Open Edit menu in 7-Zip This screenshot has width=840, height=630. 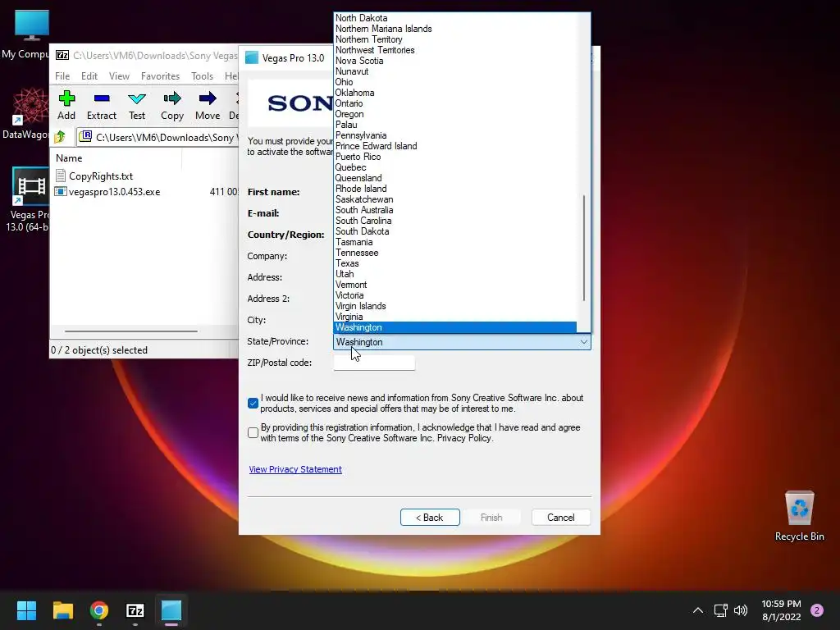coord(89,76)
